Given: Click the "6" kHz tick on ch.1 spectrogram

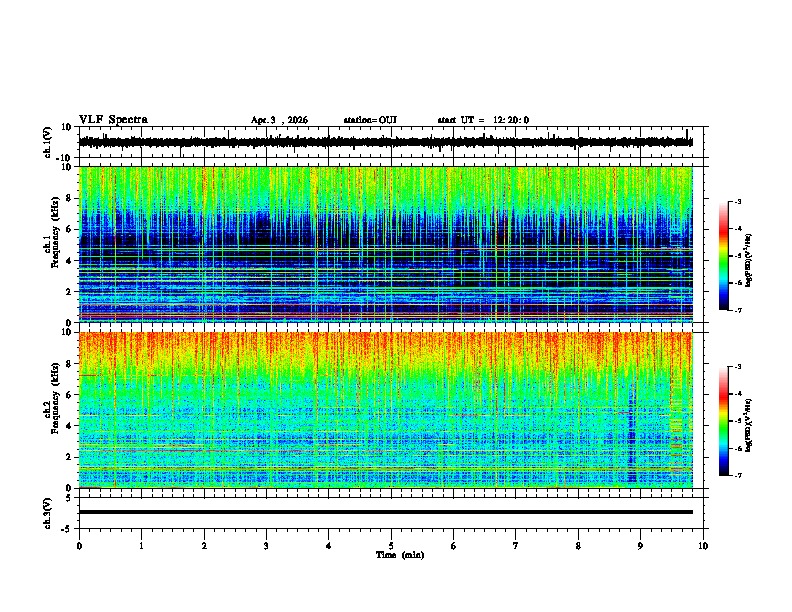Looking at the screenshot, I should [69, 230].
